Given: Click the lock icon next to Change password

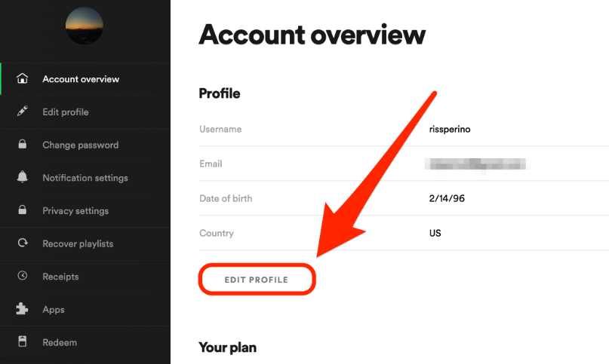Looking at the screenshot, I should [22, 144].
